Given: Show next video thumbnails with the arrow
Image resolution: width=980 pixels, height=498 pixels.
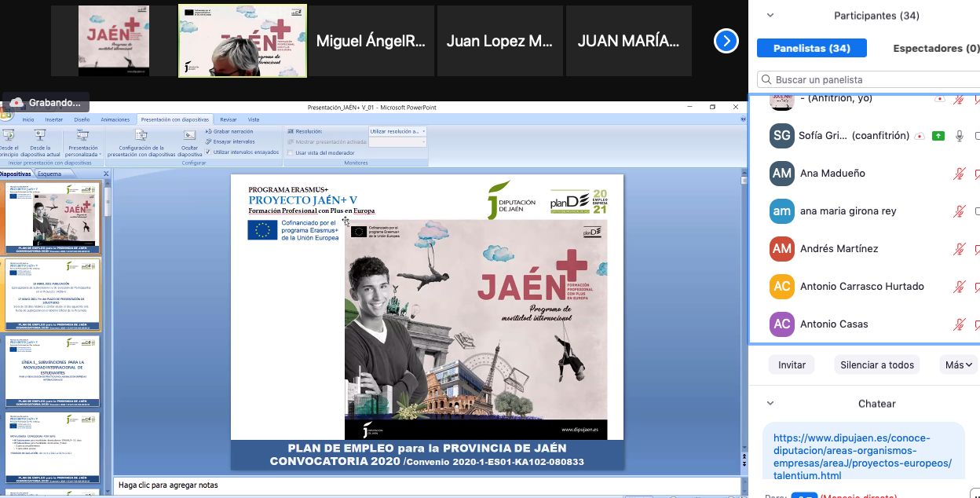Looking at the screenshot, I should pos(726,41).
